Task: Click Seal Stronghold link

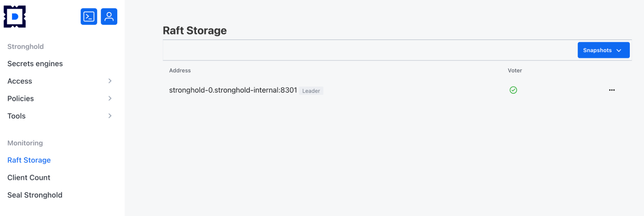Action: [35, 195]
